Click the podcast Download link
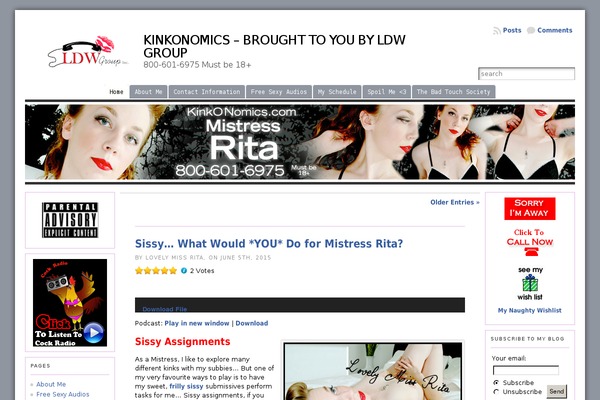Screen dimensions: 600x400 tap(252, 323)
